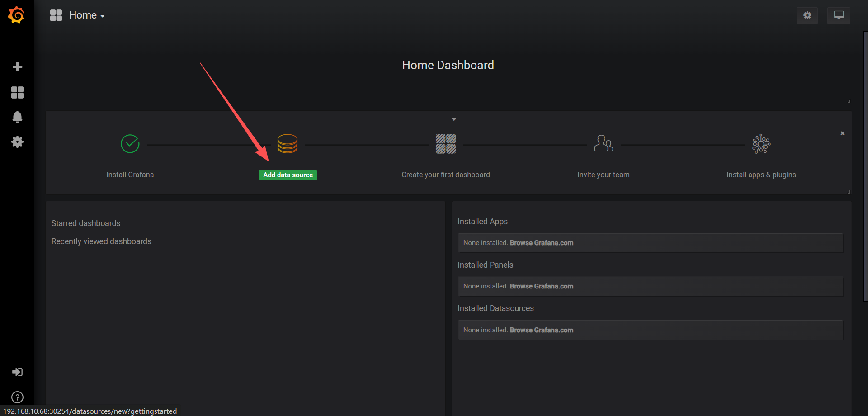The width and height of the screenshot is (868, 416).
Task: Open the Home dashboard picker dropdown
Action: 87,15
